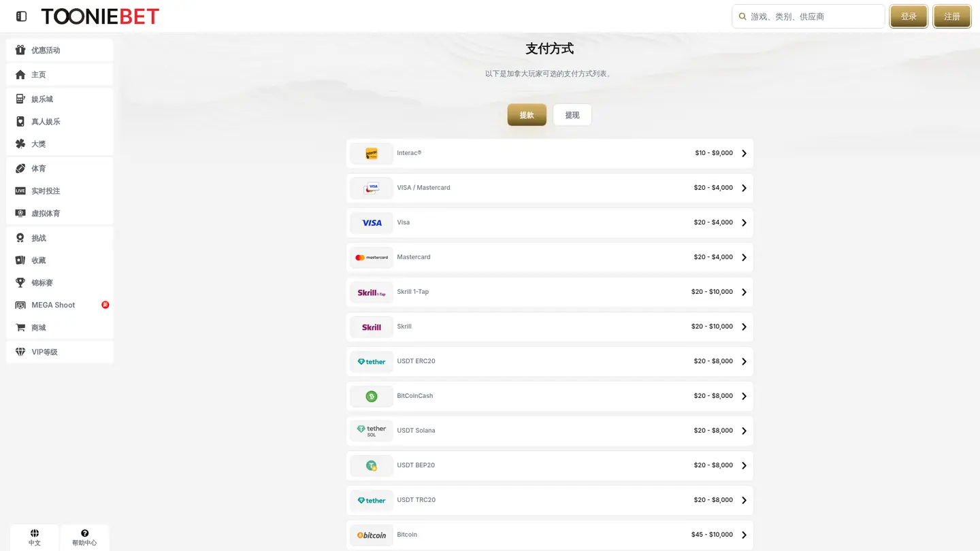Expand the Visa row chevron

744,223
